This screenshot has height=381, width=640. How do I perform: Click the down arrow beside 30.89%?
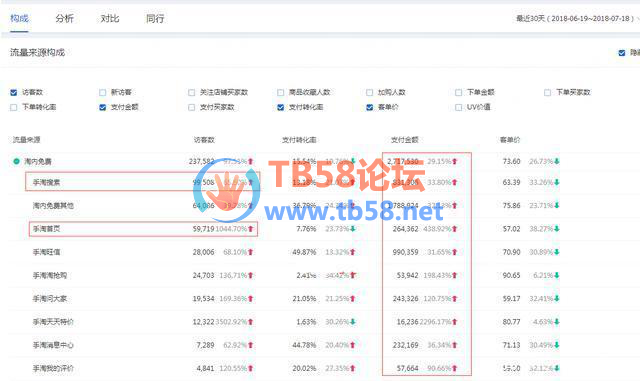tap(557, 252)
